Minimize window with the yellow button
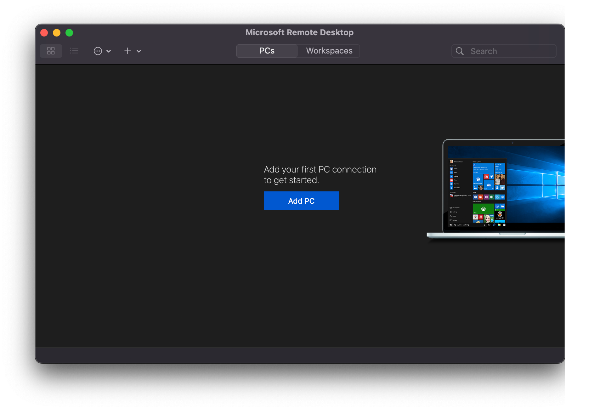This screenshot has height=409, width=600. coord(57,33)
